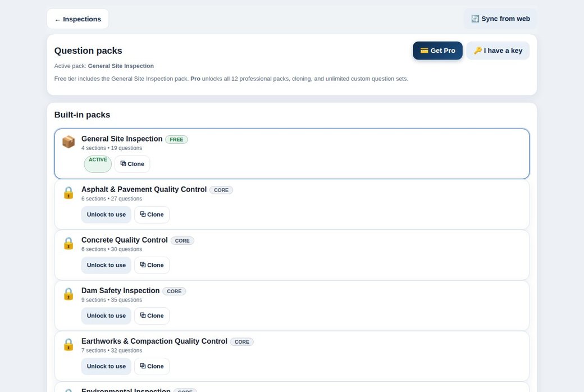Click CORE tag next to Concrete Quality Control

182,241
